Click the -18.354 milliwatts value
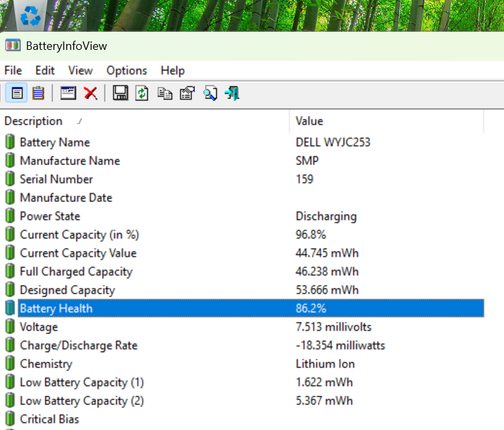This screenshot has width=504, height=430. click(x=340, y=345)
